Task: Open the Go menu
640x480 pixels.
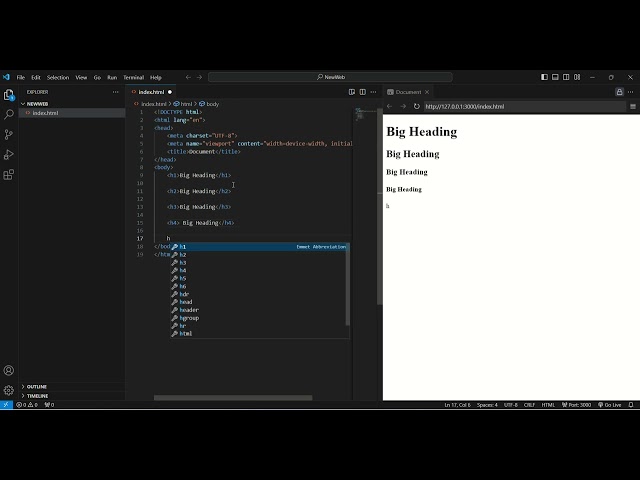Action: [x=97, y=77]
